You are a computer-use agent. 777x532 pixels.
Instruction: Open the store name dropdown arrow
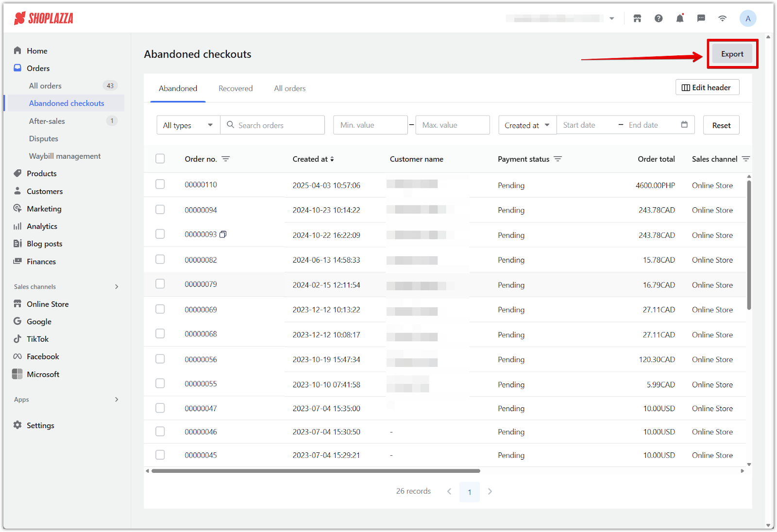pos(612,18)
